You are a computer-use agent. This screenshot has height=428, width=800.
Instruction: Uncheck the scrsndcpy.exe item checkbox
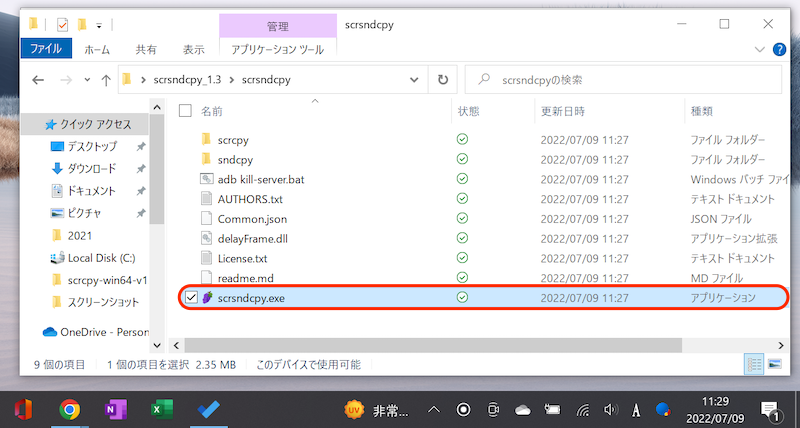tap(192, 298)
